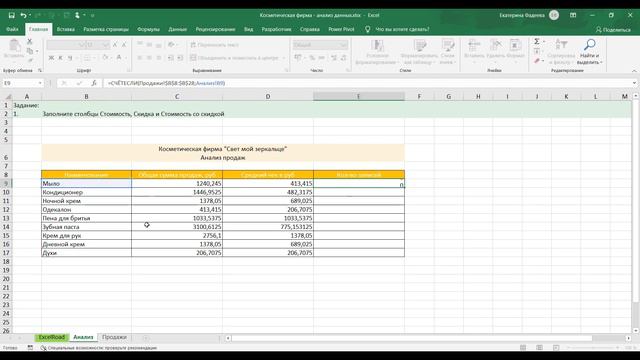Open Сортировка и фильтр menu
The width and height of the screenshot is (640, 360).
tap(561, 52)
